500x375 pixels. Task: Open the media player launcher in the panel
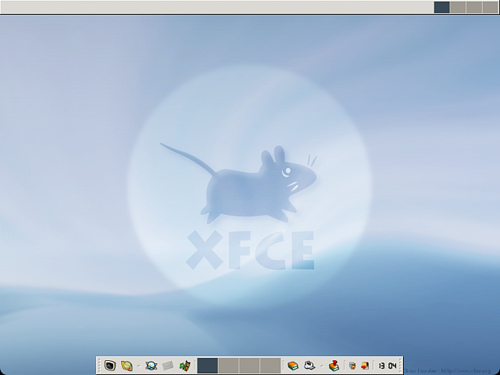tap(185, 366)
